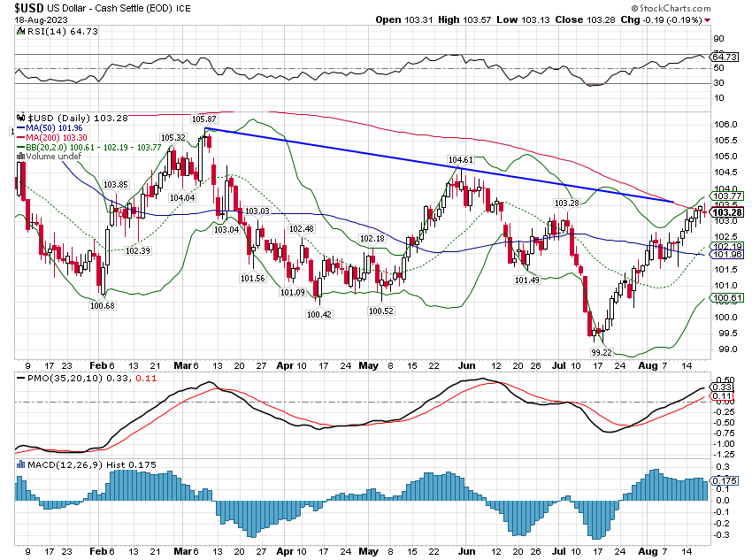
Task: Click the 104.61 peak price label
Action: pyautogui.click(x=460, y=159)
